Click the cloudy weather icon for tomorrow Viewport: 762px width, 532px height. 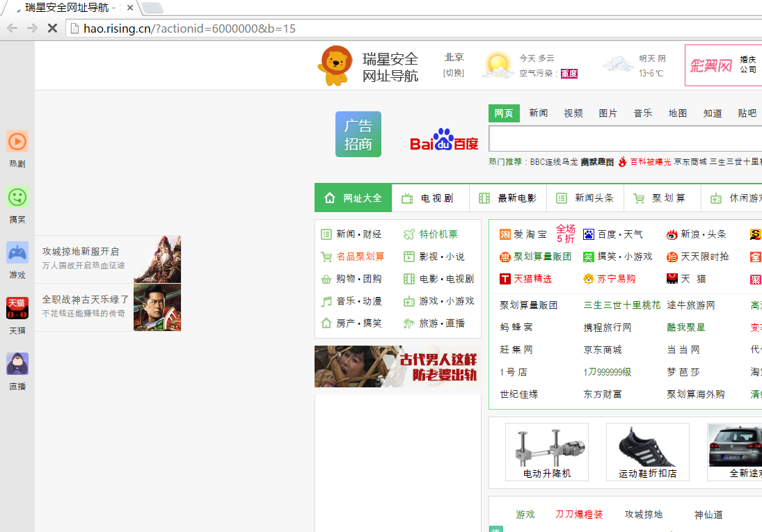[x=618, y=65]
